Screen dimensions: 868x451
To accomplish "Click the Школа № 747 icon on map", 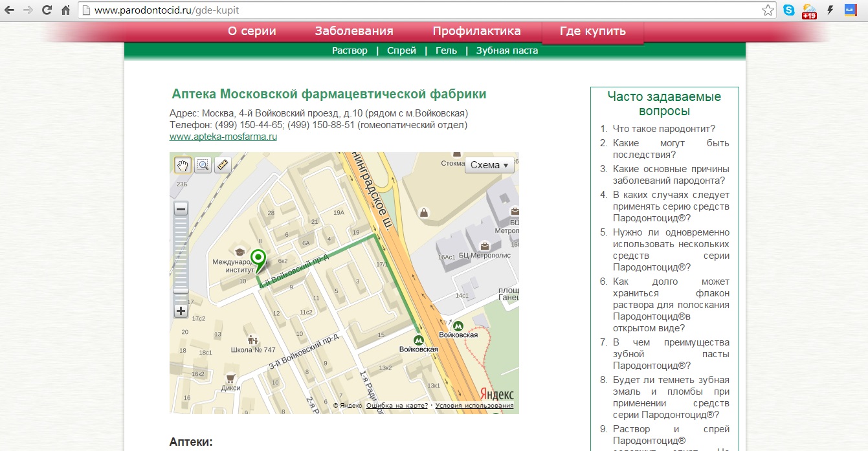I will [x=253, y=340].
